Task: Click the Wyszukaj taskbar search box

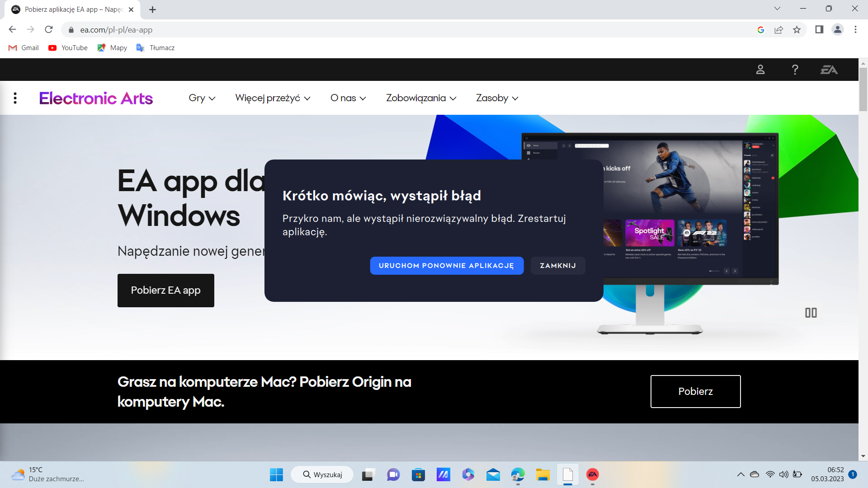Action: pos(322,474)
